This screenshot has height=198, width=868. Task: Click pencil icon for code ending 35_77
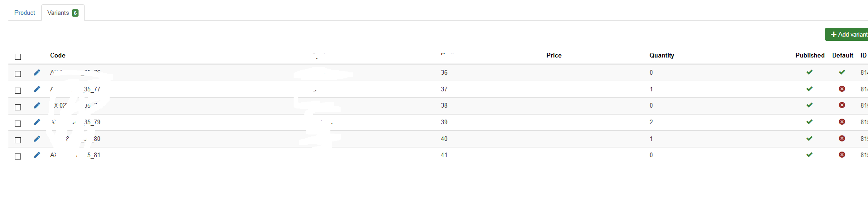[37, 89]
